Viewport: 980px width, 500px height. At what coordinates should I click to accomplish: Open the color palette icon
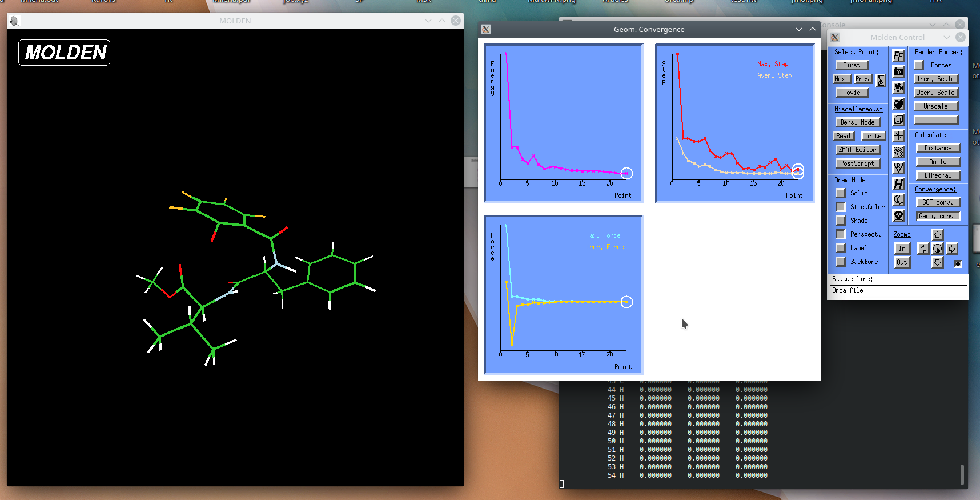[x=898, y=104]
